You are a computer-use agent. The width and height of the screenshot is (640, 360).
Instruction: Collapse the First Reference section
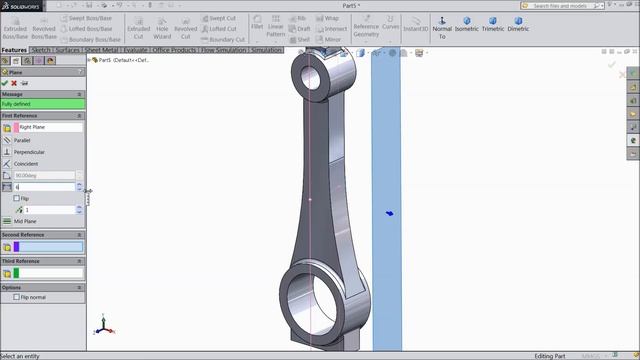(79, 116)
